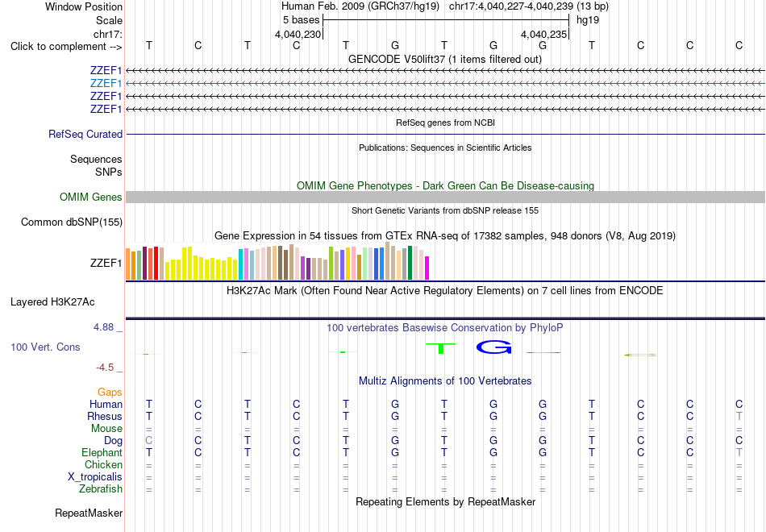This screenshot has height=532, width=766.
Task: Click the large blue G in PhyloP logo
Action: click(x=494, y=347)
